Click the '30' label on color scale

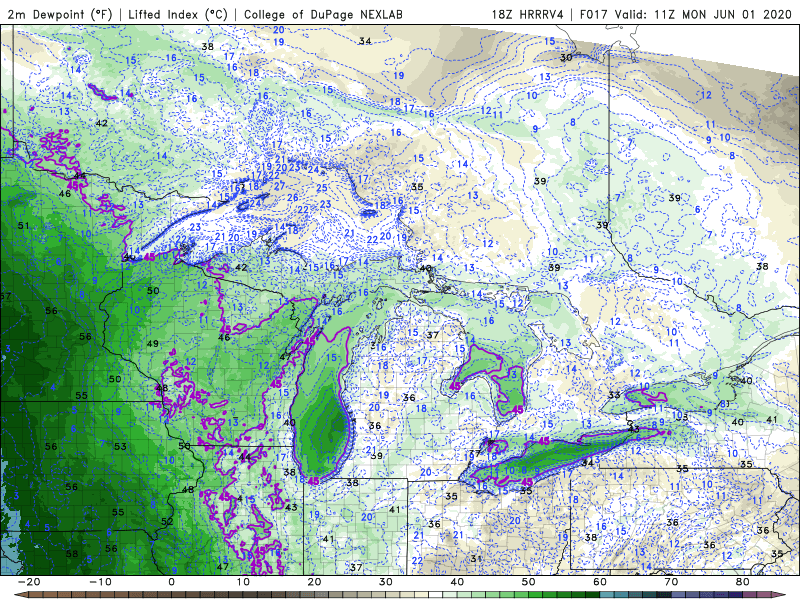pyautogui.click(x=386, y=582)
